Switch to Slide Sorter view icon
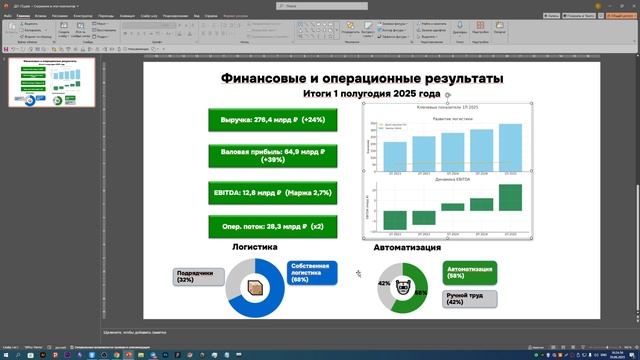640x360 pixels. pos(563,347)
